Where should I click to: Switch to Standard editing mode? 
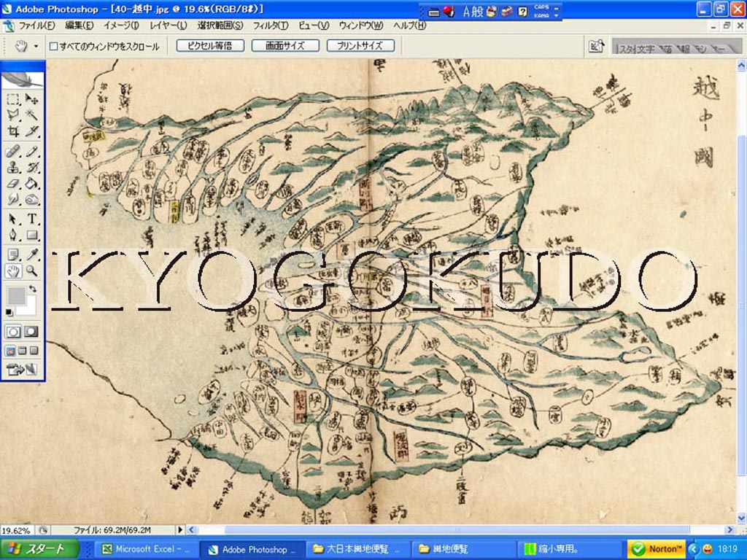click(x=13, y=332)
